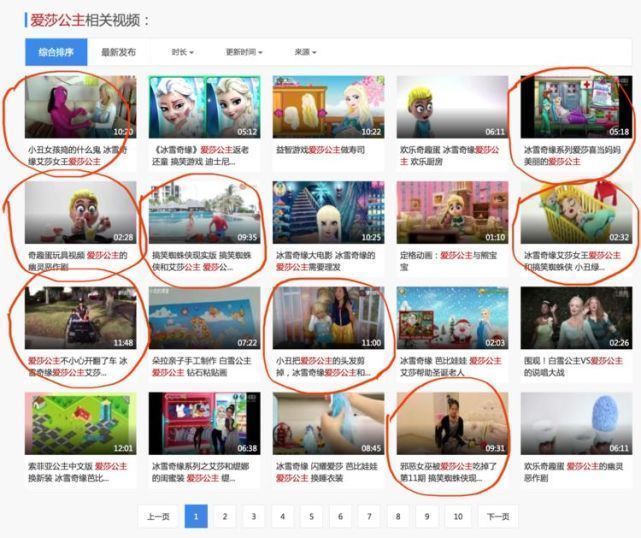Jump to page 10 of results

(457, 516)
